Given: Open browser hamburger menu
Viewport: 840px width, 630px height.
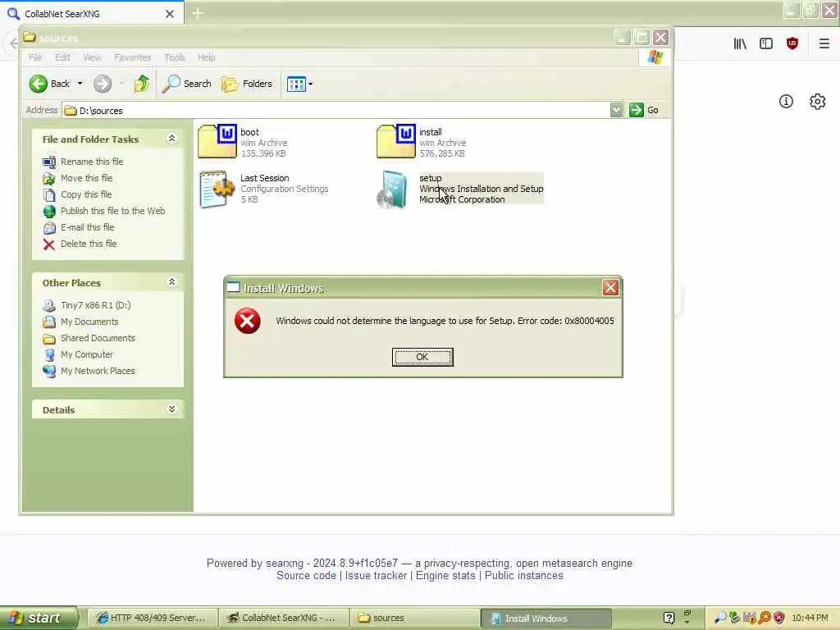Looking at the screenshot, I should point(824,43).
